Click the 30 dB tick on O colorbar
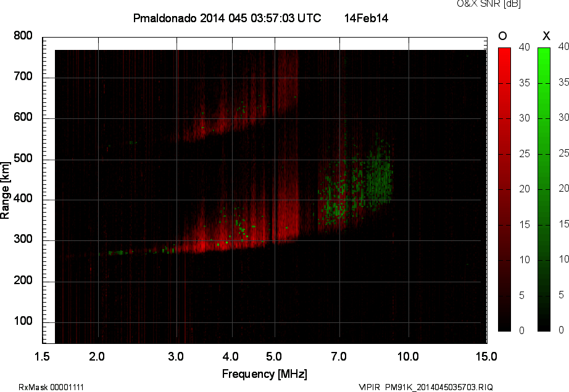The height and width of the screenshot is (392, 569). coord(525,118)
